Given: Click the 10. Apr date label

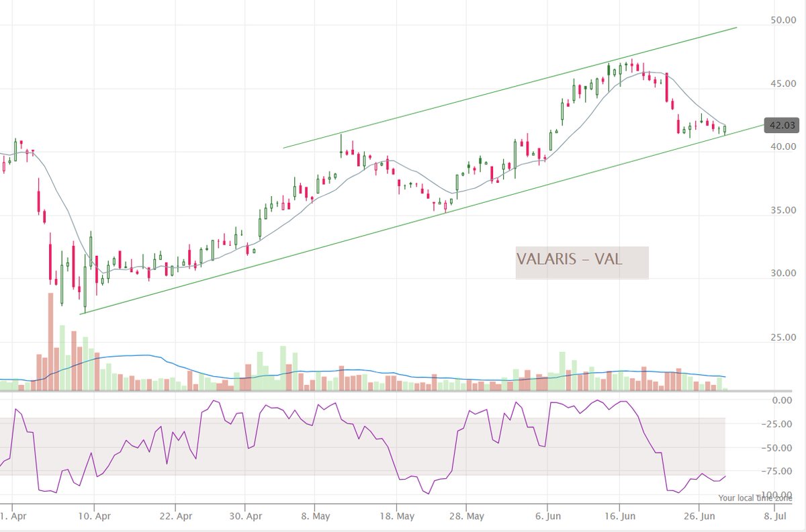Looking at the screenshot, I should point(95,517).
